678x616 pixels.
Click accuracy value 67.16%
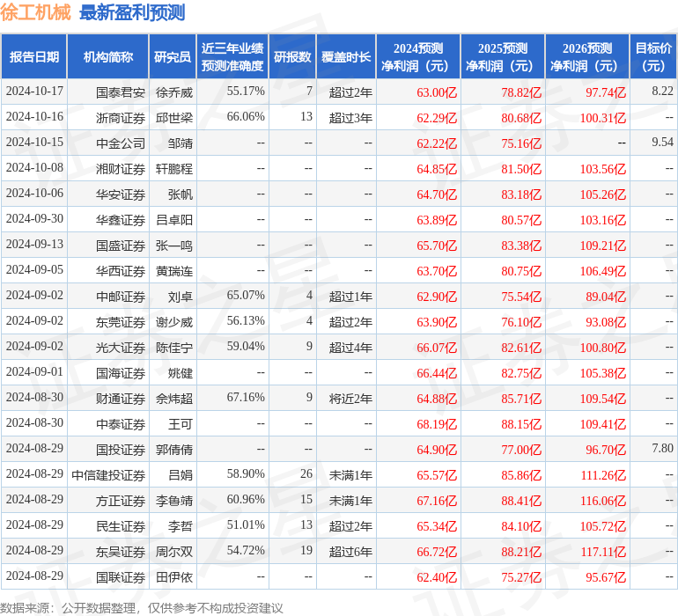(x=246, y=397)
